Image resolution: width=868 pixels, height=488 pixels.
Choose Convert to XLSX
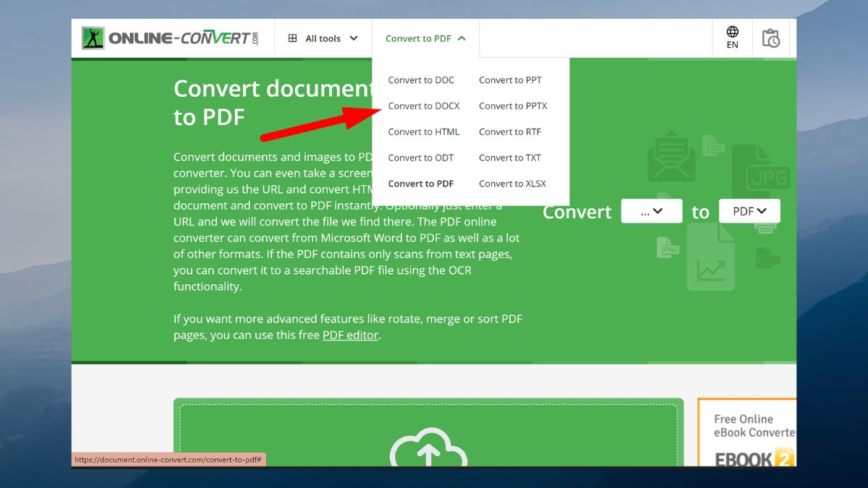coord(512,184)
